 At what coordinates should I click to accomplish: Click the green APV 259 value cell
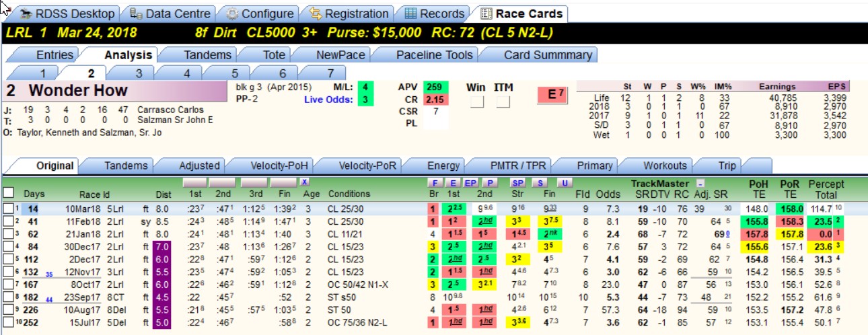tap(433, 87)
